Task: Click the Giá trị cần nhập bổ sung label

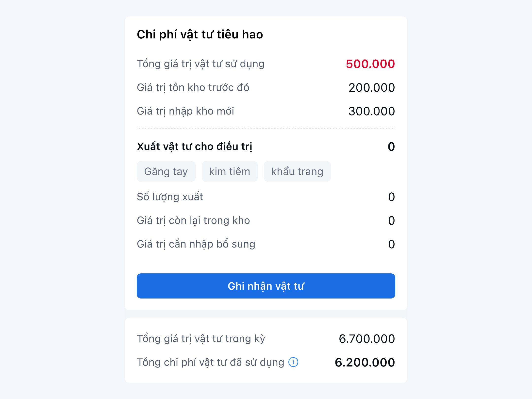Action: coord(196,244)
